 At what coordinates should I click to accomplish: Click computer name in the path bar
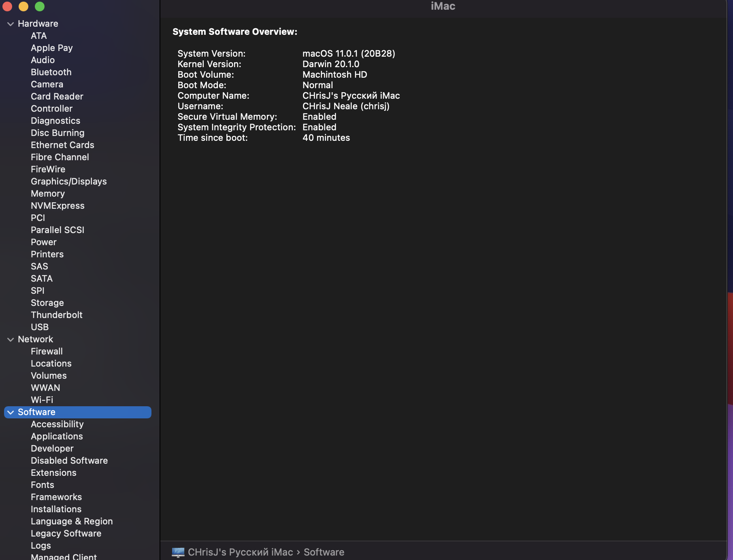241,552
